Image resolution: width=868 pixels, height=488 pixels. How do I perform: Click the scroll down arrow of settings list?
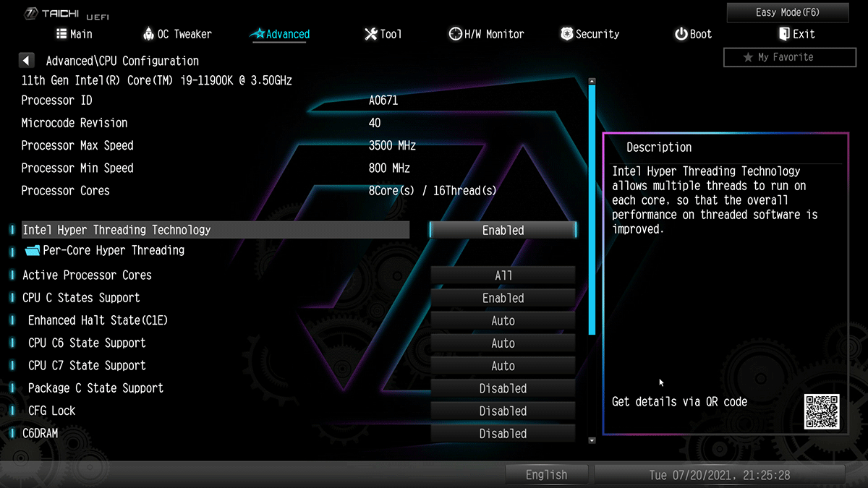[592, 440]
